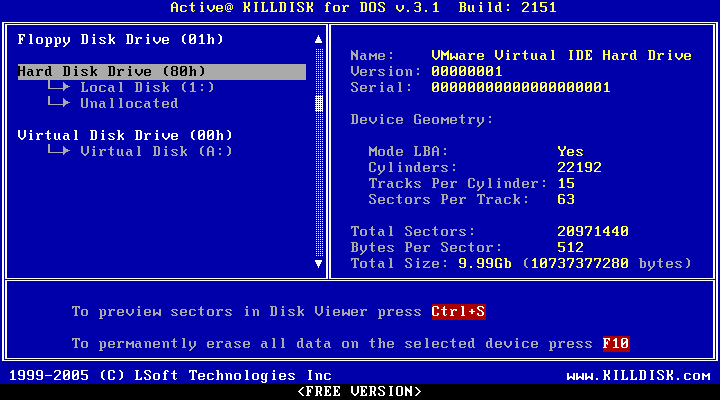Click branch arrow beside Unallocated

click(x=58, y=103)
